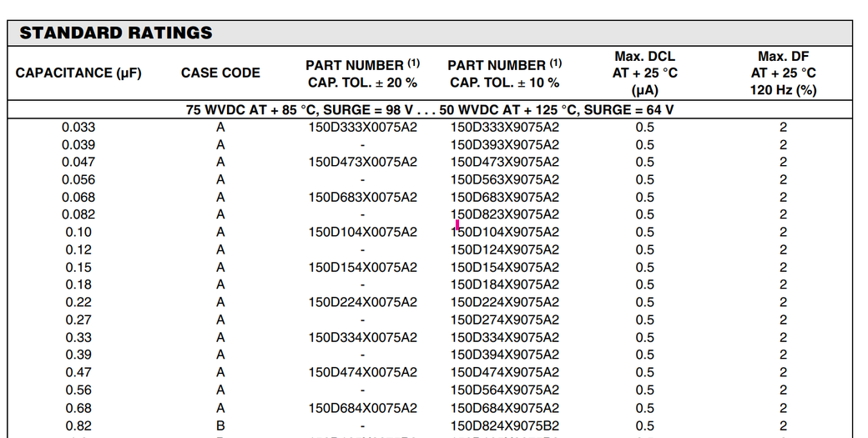Click part number 150D393X9075A2
The image size is (868, 438).
505,145
